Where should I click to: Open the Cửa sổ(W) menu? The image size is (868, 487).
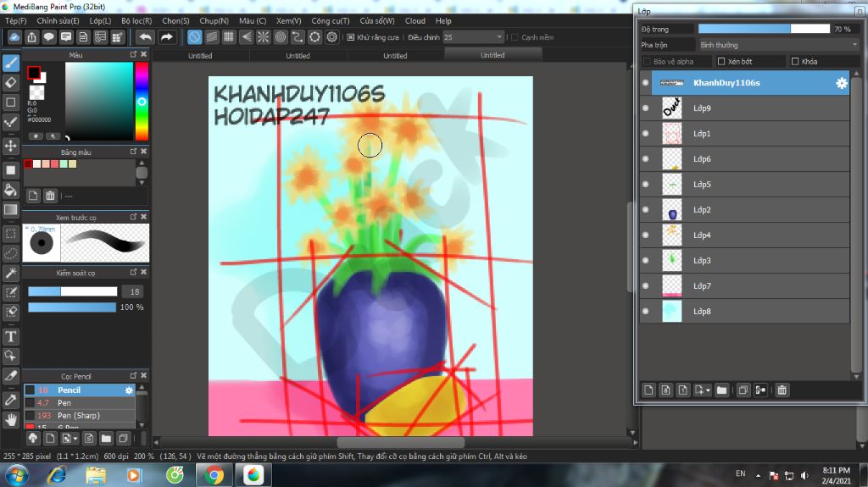[x=377, y=21]
